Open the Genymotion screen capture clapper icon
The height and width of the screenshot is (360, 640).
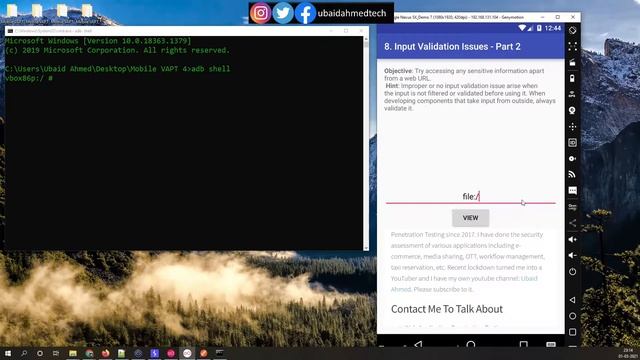(x=572, y=62)
